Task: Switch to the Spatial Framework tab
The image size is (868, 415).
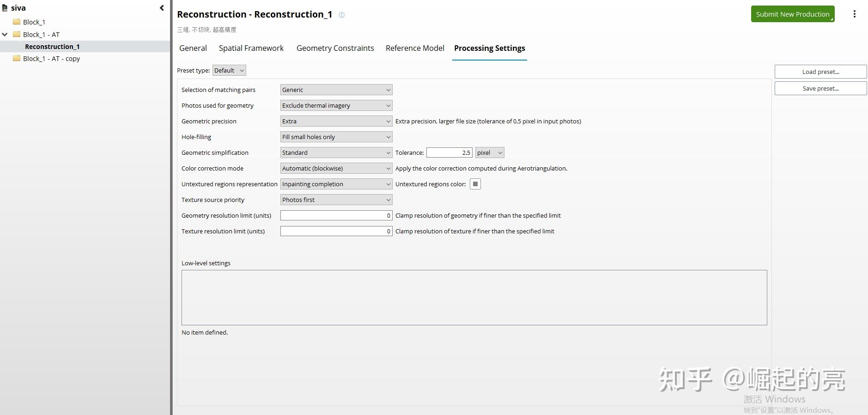Action: pos(251,48)
